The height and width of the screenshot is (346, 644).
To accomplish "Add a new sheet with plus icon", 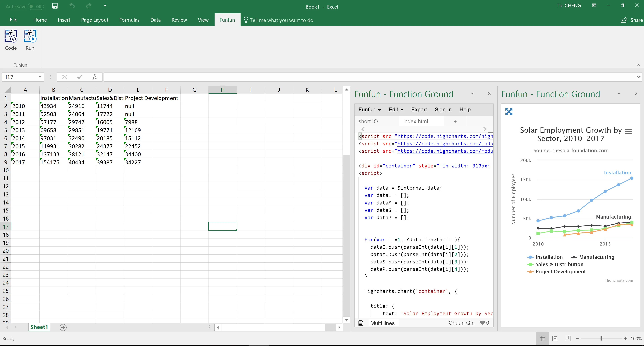I will [x=63, y=327].
